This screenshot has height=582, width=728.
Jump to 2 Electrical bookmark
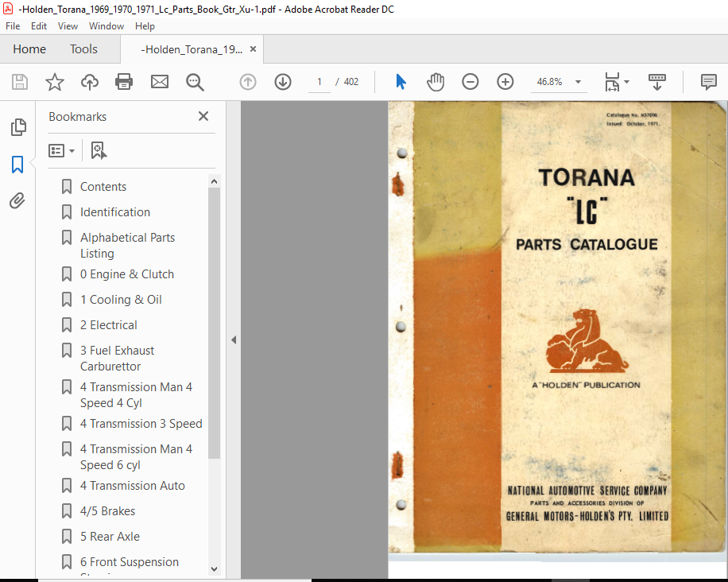point(109,325)
